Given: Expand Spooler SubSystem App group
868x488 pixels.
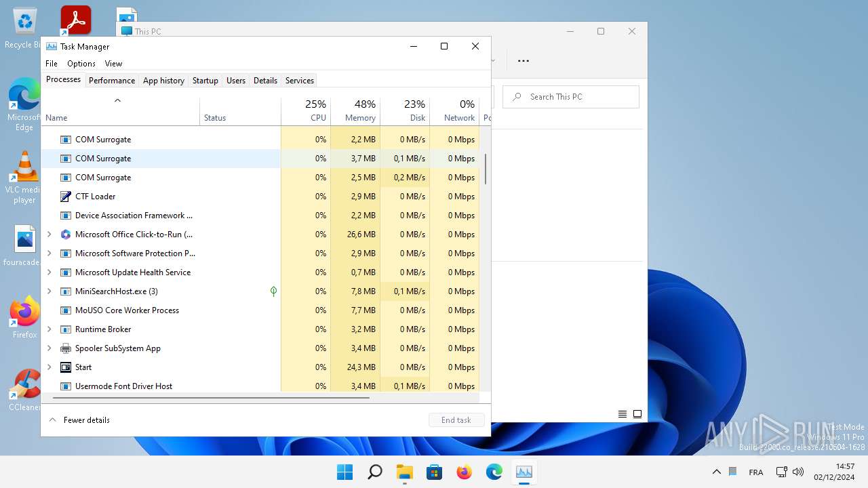Looking at the screenshot, I should [49, 348].
